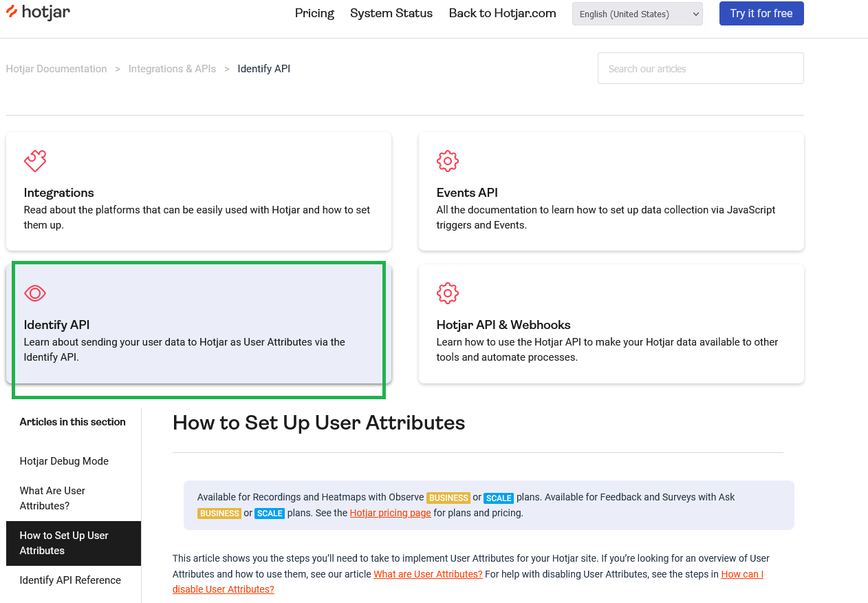Open the English (United States) language dropdown
The height and width of the screenshot is (603, 868).
coord(638,14)
